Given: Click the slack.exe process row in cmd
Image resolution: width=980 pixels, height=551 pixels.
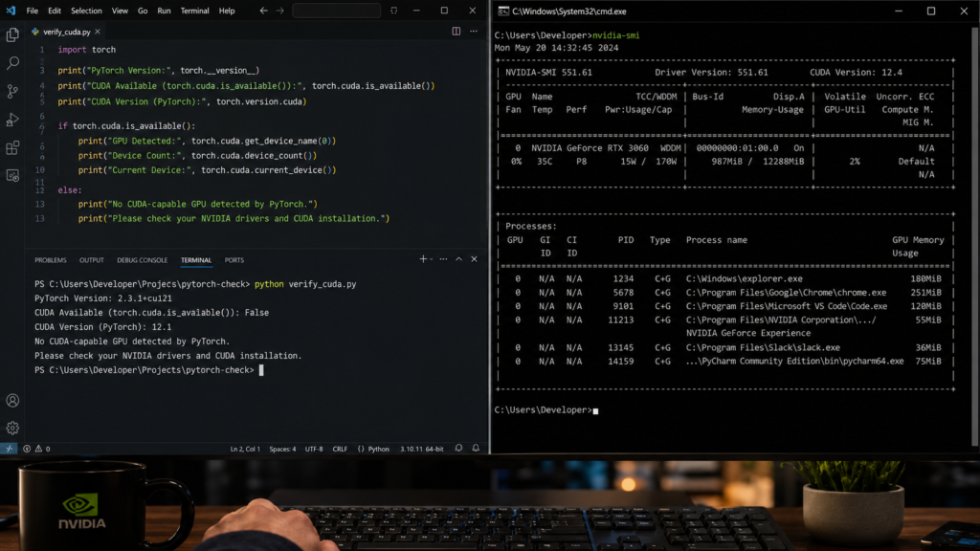Looking at the screenshot, I should pos(725,347).
